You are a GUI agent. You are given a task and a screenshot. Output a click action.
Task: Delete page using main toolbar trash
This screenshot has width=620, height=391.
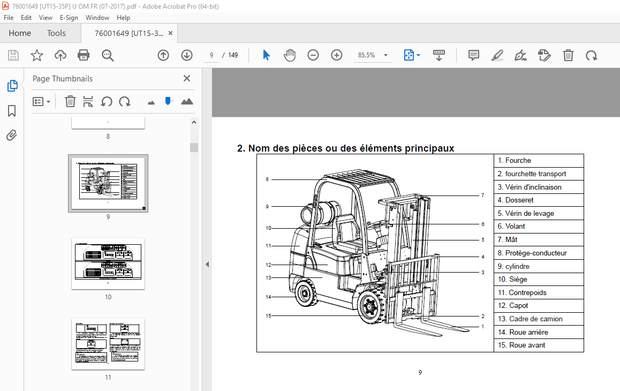(x=568, y=55)
